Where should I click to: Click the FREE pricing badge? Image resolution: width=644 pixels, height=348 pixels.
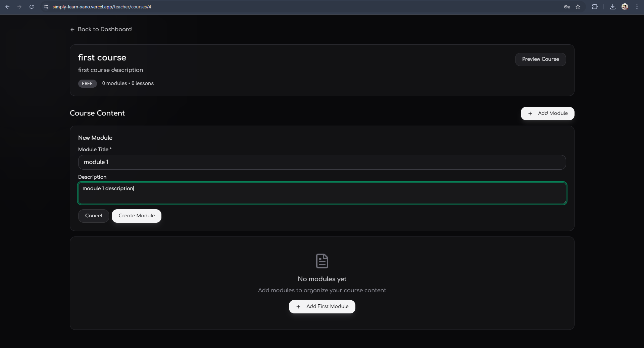87,83
